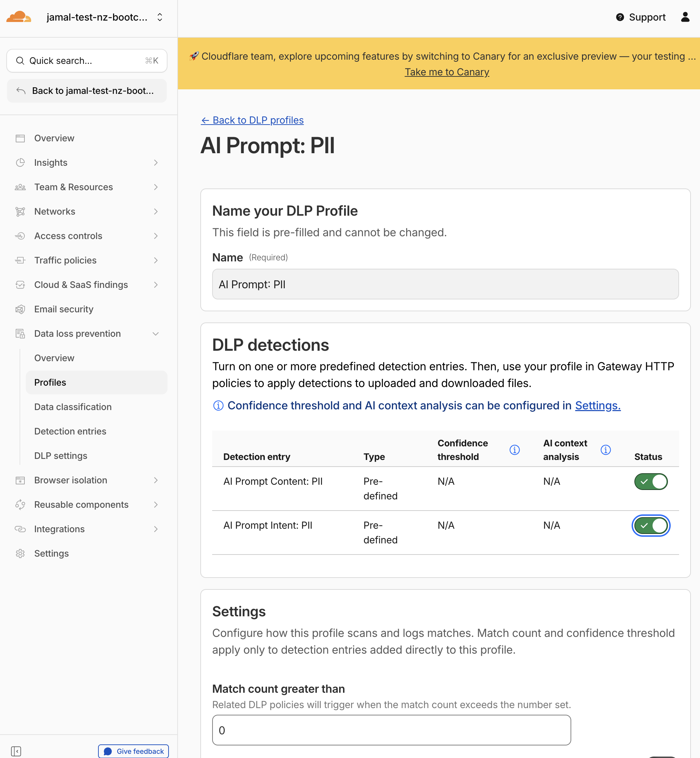Collapse the sidebar panel icon
Image resolution: width=700 pixels, height=758 pixels.
[x=16, y=751]
